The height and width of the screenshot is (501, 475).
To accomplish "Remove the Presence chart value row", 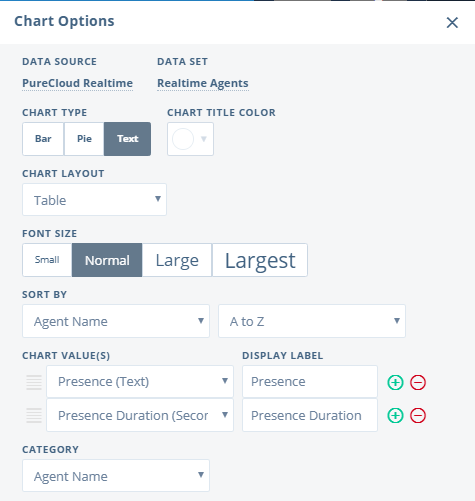I will [x=418, y=382].
